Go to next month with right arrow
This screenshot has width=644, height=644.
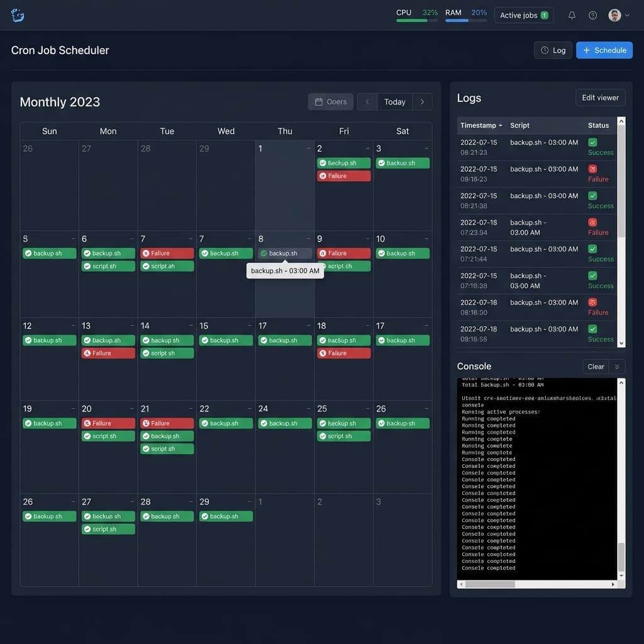point(423,102)
